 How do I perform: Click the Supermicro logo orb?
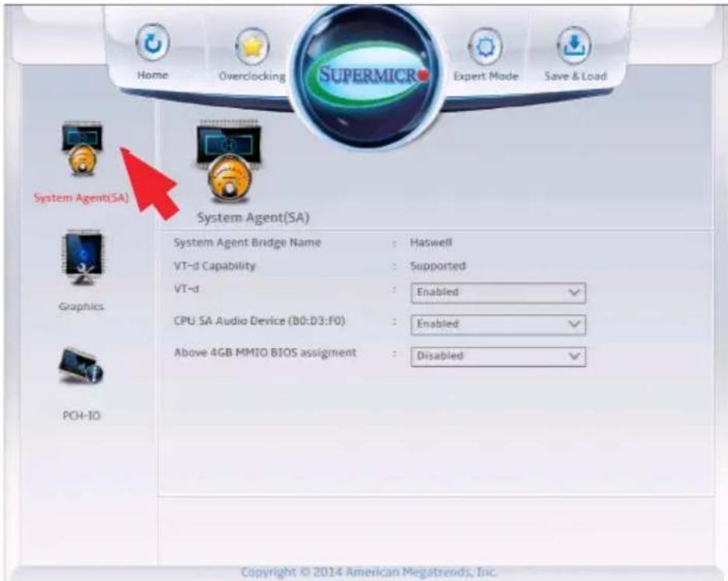368,75
